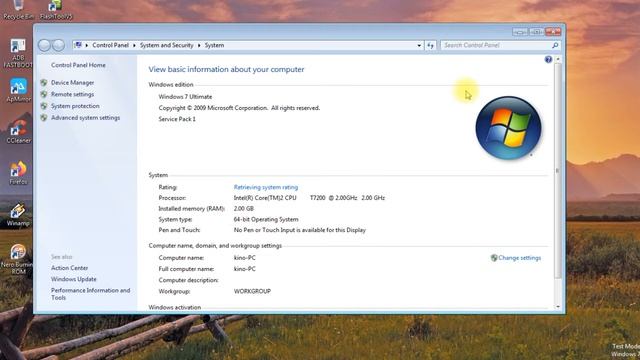Open the blue Help question mark icon
The height and width of the screenshot is (360, 640).
pyautogui.click(x=548, y=60)
